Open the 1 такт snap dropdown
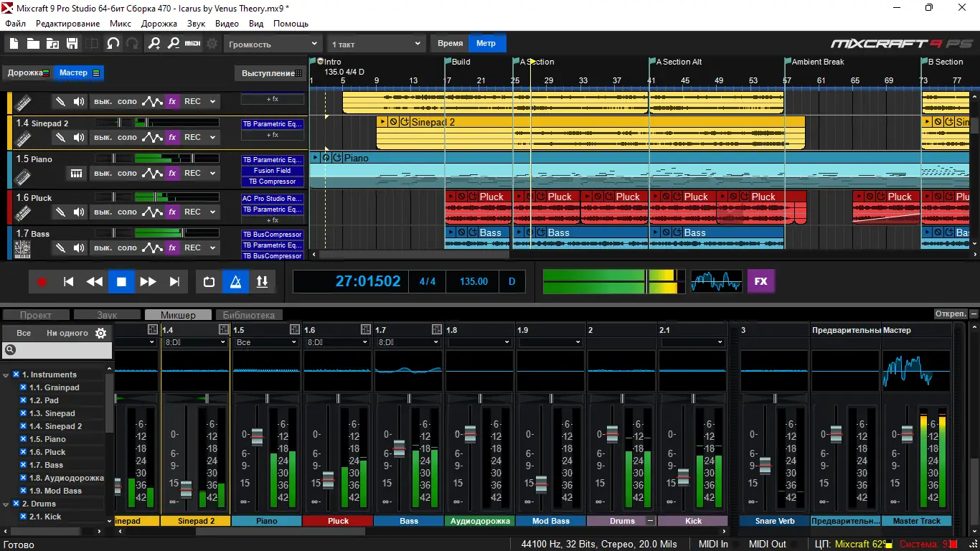Screen dimensions: 980x551 coord(376,44)
